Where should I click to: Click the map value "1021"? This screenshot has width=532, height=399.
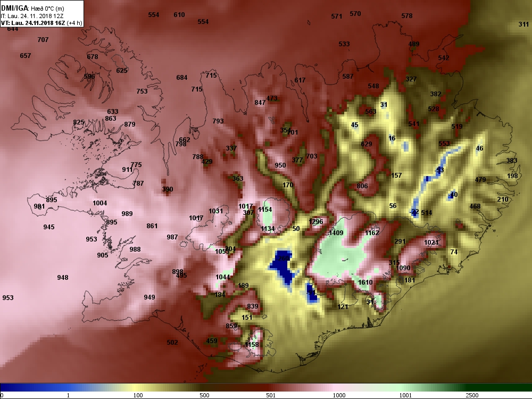pyautogui.click(x=431, y=242)
